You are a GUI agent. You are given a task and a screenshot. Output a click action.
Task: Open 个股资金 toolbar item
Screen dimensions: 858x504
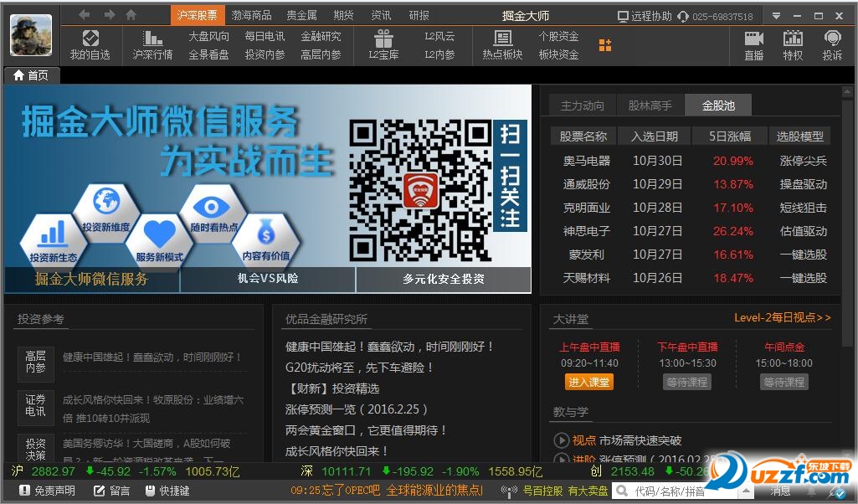[558, 36]
